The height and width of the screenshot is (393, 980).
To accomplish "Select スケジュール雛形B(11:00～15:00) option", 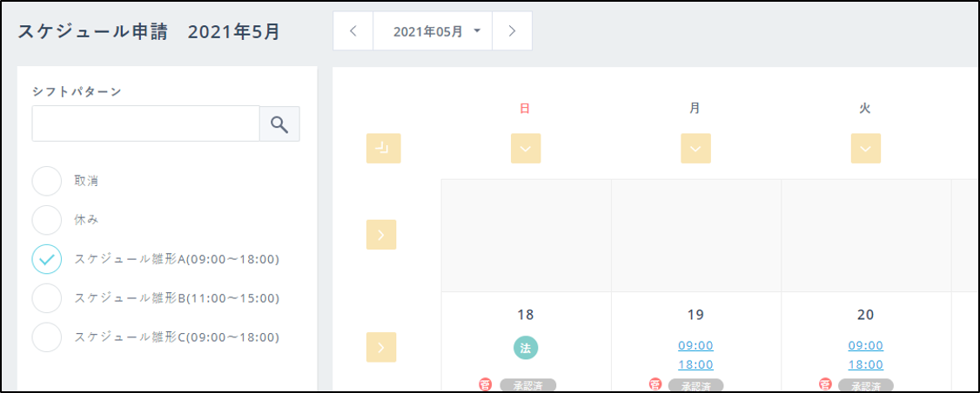I will (47, 298).
